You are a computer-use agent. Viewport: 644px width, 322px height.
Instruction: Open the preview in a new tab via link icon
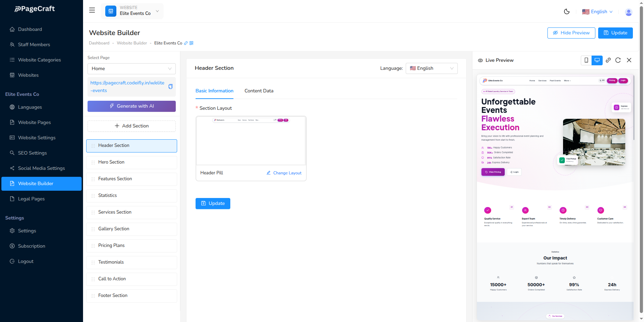coord(608,60)
